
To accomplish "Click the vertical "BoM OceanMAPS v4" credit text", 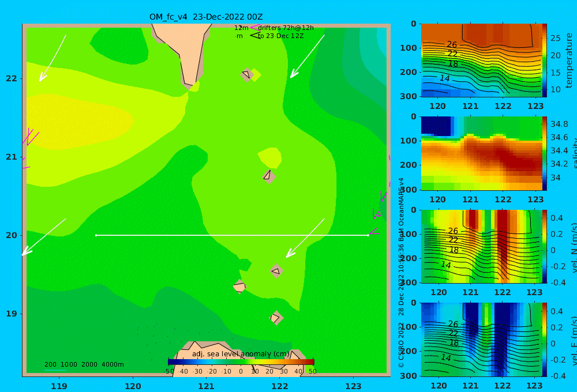I will click(x=401, y=209).
